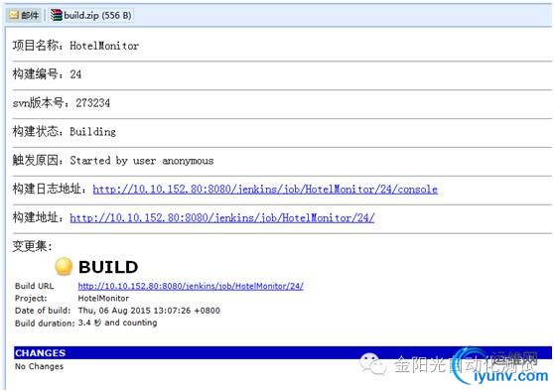Click the Started by user anonymous text
The height and width of the screenshot is (392, 554).
[x=142, y=161]
